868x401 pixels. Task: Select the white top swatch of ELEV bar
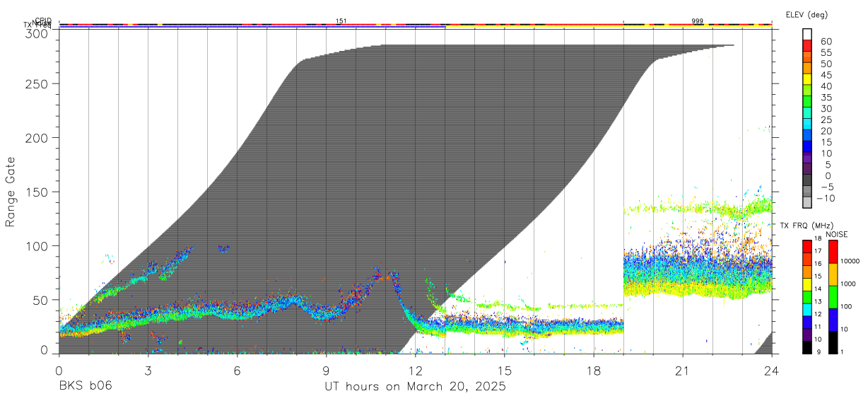point(807,34)
